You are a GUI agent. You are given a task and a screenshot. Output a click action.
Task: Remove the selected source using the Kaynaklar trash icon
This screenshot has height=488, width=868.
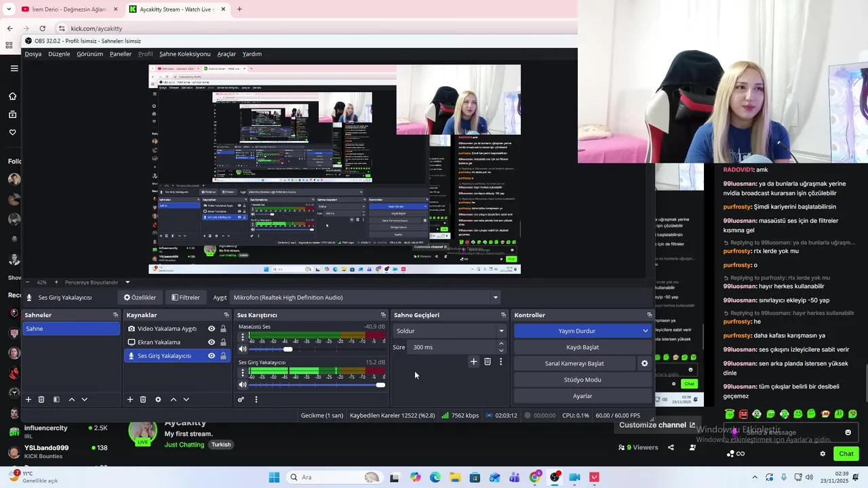coord(143,399)
